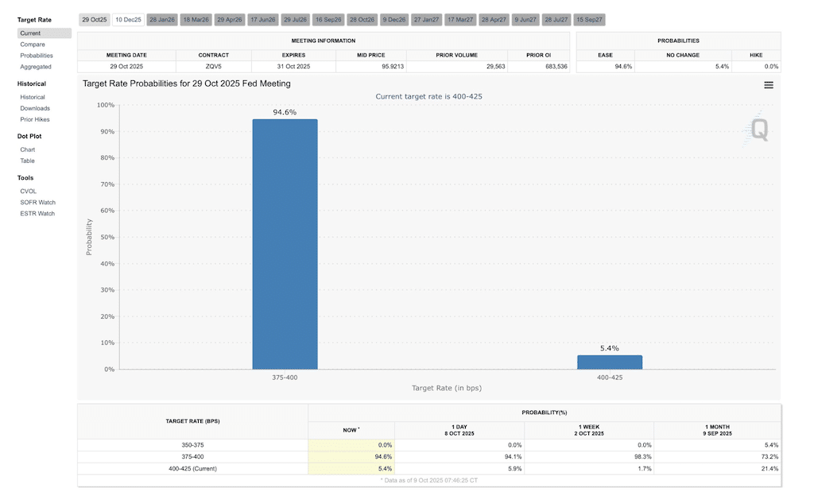Open the 9 Dec26 meeting tab
814x504 pixels.
tap(393, 19)
